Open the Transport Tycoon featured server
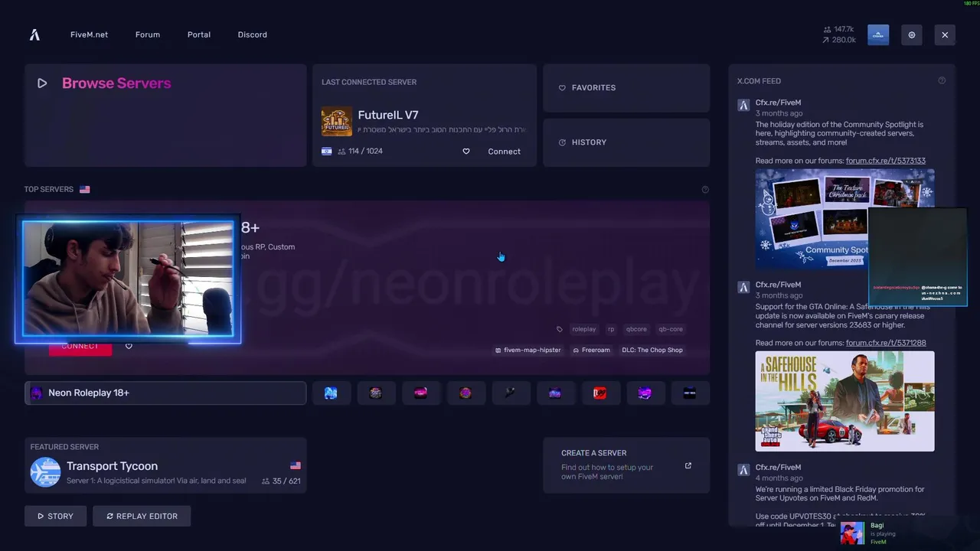 click(165, 465)
